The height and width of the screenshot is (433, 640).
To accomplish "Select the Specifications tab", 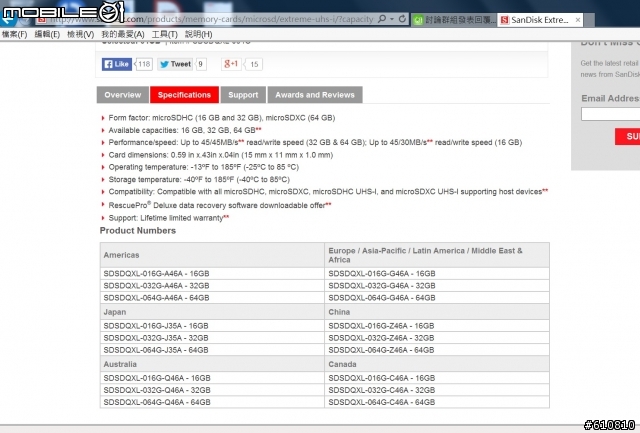I will coord(184,95).
